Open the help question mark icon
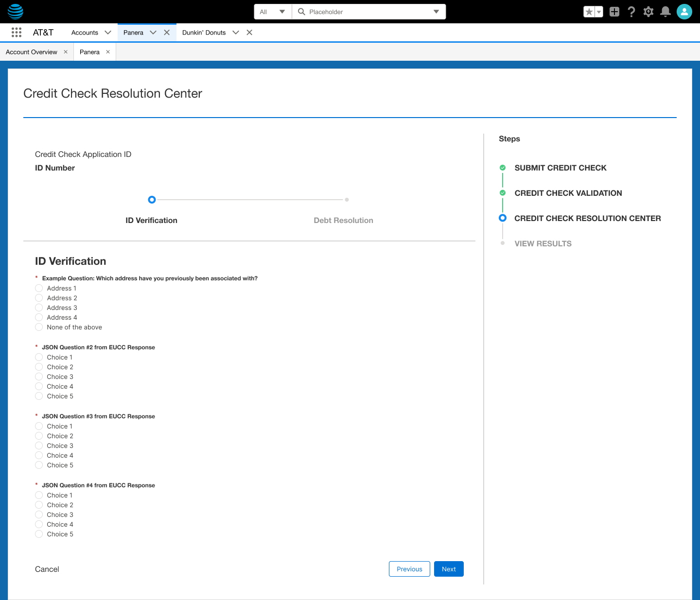This screenshot has height=600, width=700. 631,12
